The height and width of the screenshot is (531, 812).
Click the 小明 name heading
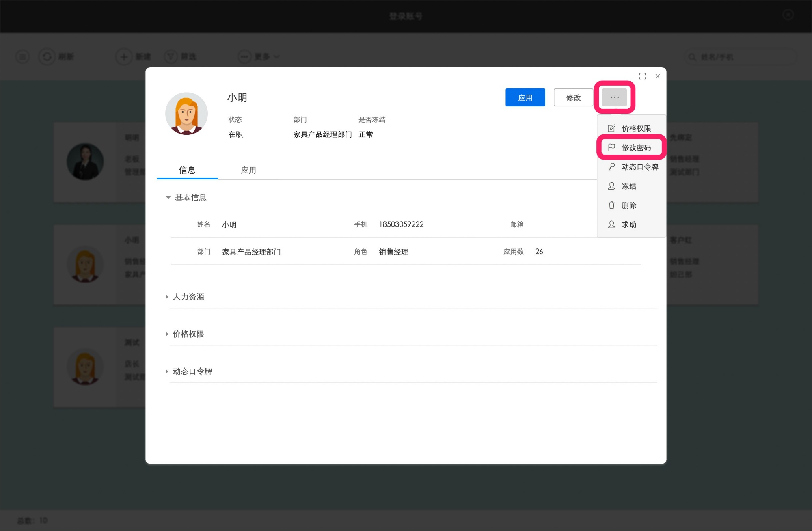point(237,97)
